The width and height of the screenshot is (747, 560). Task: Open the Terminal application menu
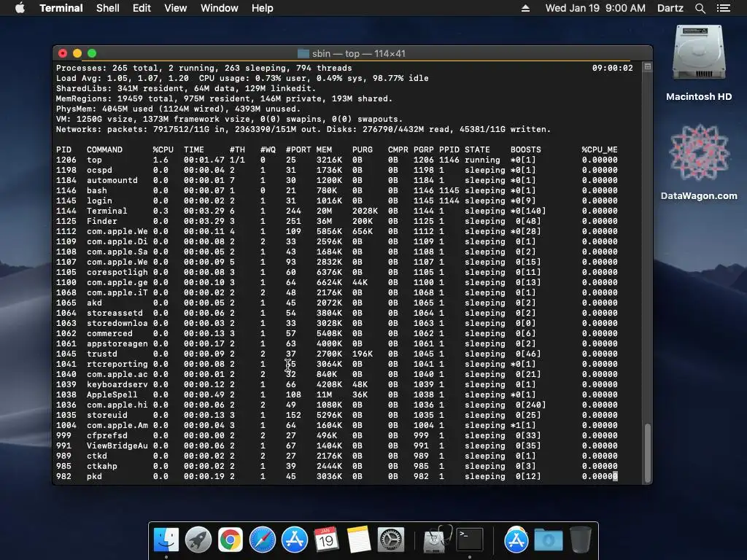tap(61, 8)
